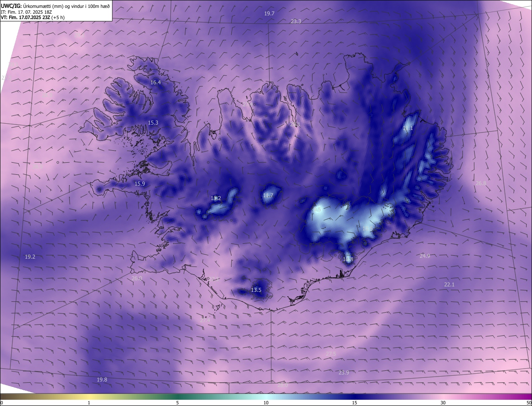Click the 15.3 value label
The image size is (532, 406).
tap(153, 123)
